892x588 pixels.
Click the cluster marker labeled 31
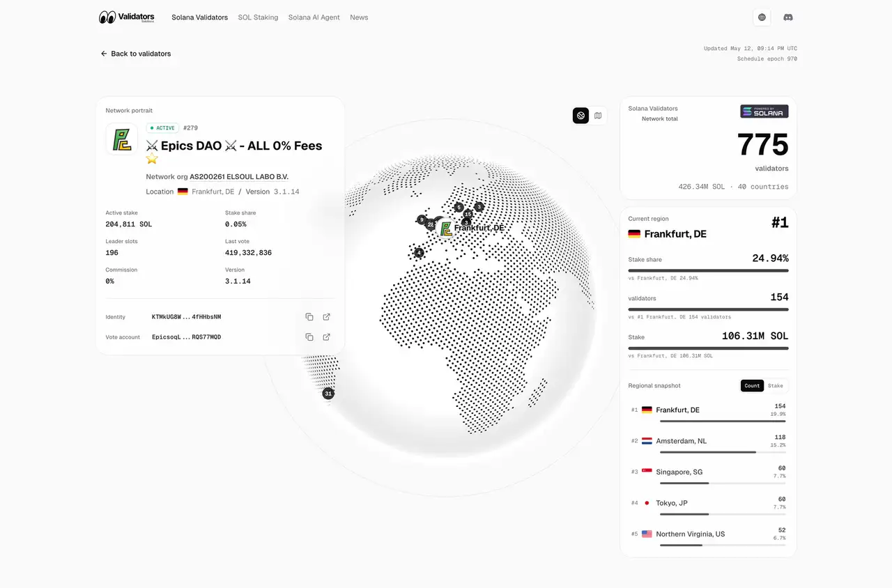pyautogui.click(x=328, y=394)
